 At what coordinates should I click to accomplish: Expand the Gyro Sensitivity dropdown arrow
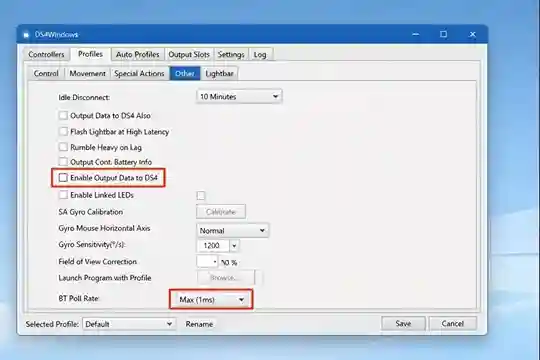[234, 246]
